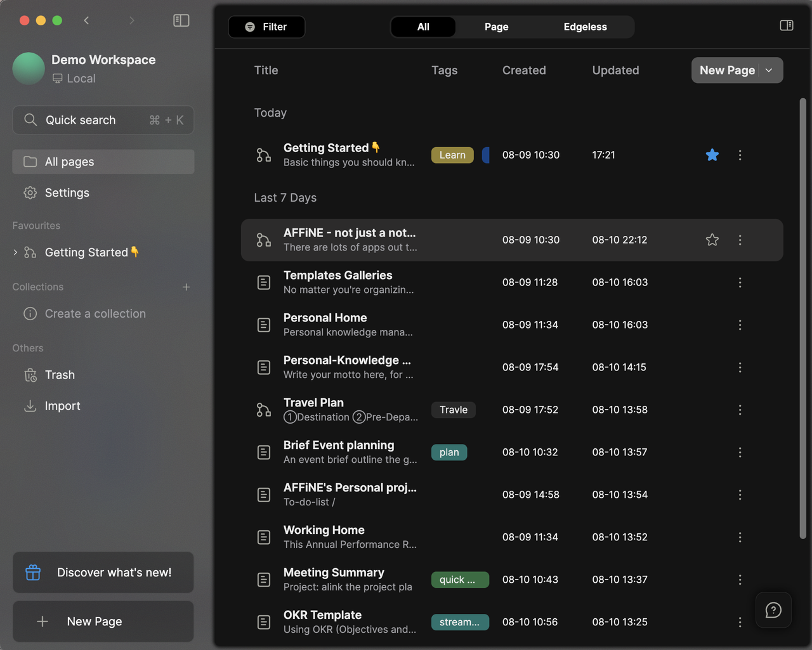Screen dimensions: 812x650
Task: Click the Travle tag
Action: click(454, 410)
